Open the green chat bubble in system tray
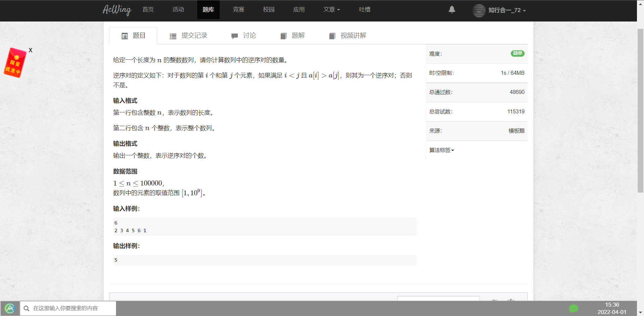The width and height of the screenshot is (644, 316). tap(574, 308)
